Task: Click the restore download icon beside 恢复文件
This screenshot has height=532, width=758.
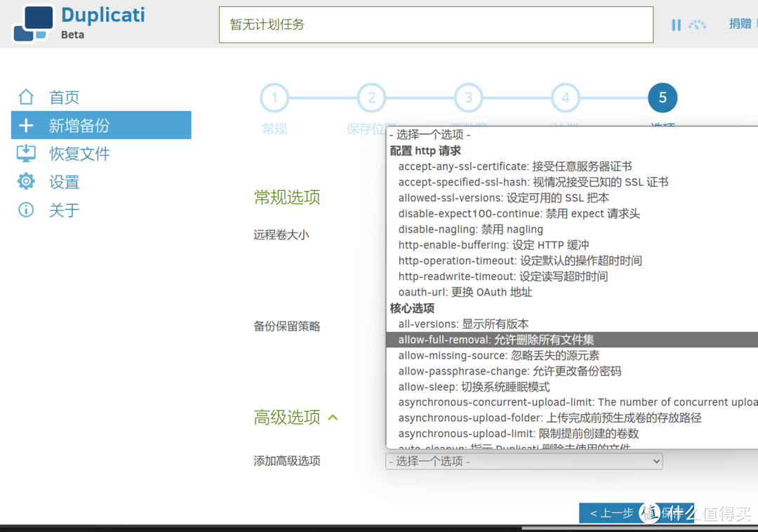Action: click(x=26, y=154)
